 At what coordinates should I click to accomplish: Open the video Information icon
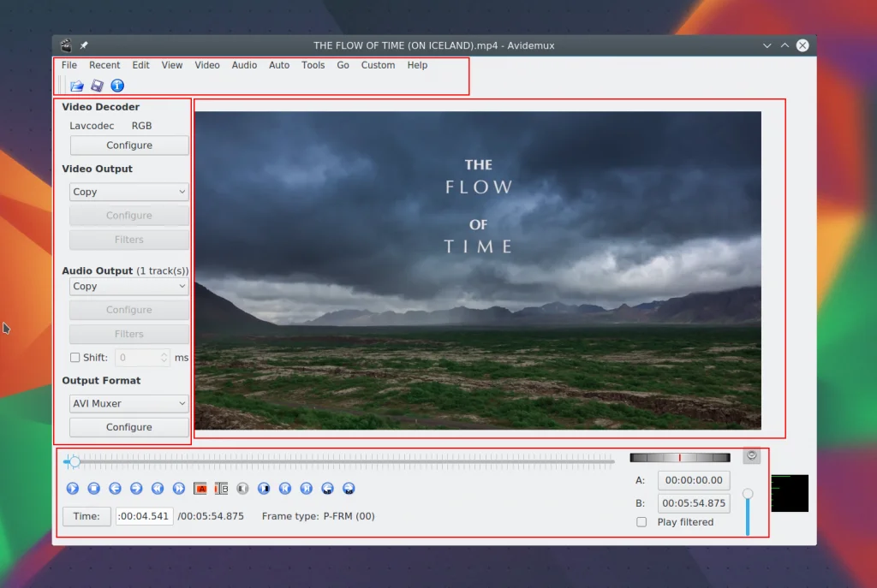118,86
